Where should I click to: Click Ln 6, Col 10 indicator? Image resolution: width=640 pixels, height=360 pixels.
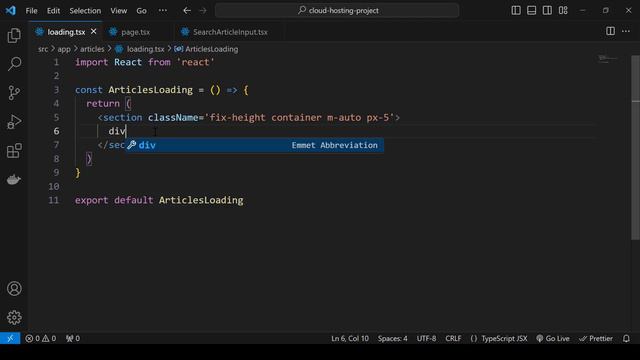[350, 338]
